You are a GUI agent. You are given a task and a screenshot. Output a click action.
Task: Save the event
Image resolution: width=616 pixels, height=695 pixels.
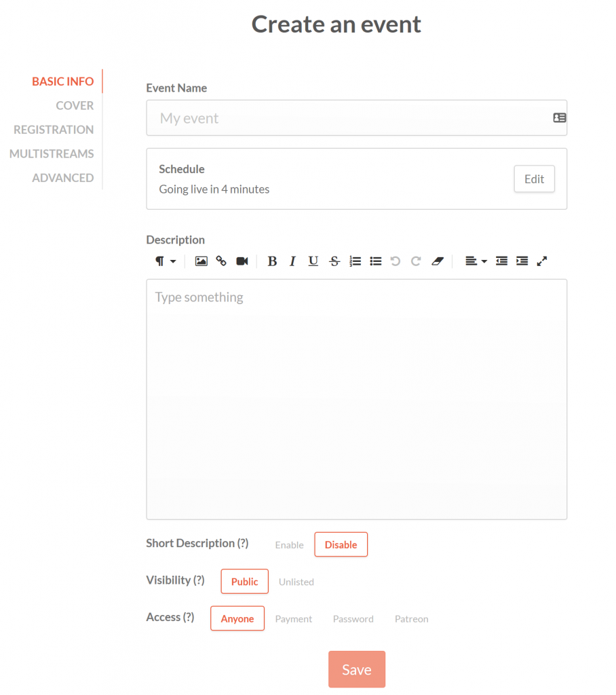[357, 669]
